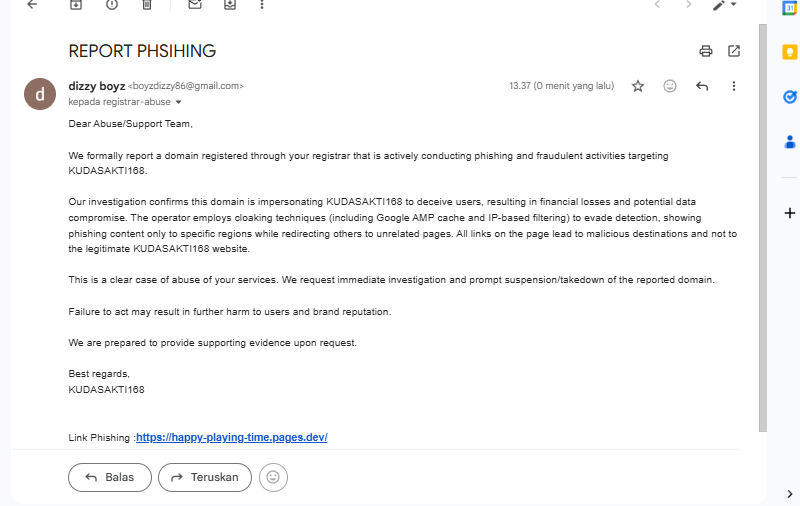Mark the email as unread
The height and width of the screenshot is (506, 800).
pyautogui.click(x=195, y=5)
